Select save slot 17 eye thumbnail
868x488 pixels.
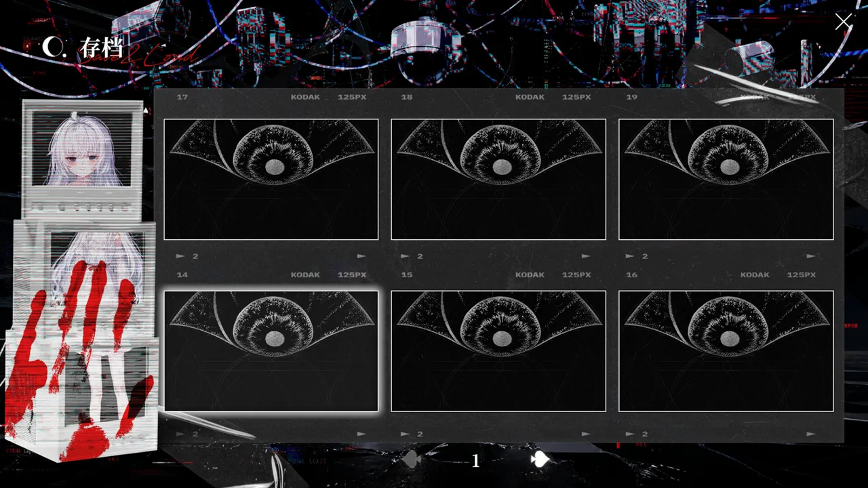click(x=271, y=180)
